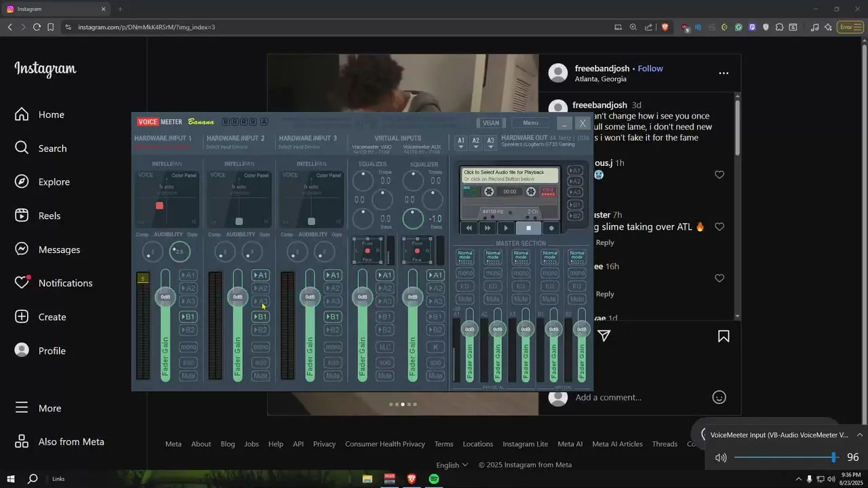Toggle B1 routing on the cassette recorder
Image resolution: width=868 pixels, height=488 pixels.
(x=575, y=205)
